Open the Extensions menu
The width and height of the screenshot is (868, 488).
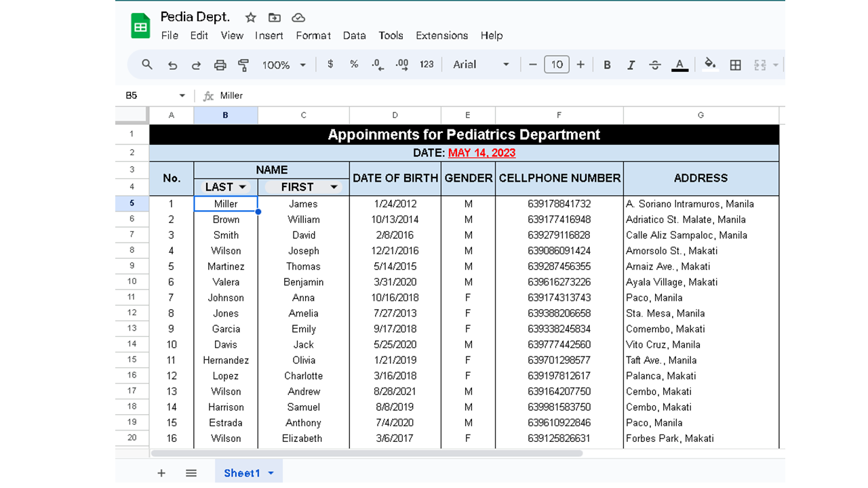[441, 35]
